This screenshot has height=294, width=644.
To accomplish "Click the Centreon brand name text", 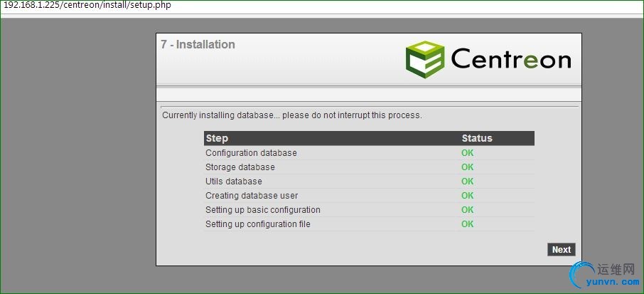I will click(510, 59).
